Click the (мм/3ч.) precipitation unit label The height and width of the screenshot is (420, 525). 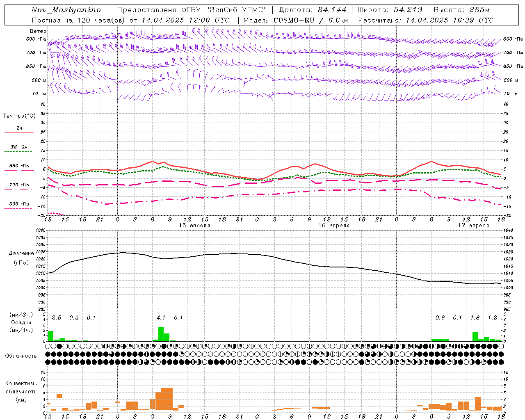(21, 315)
